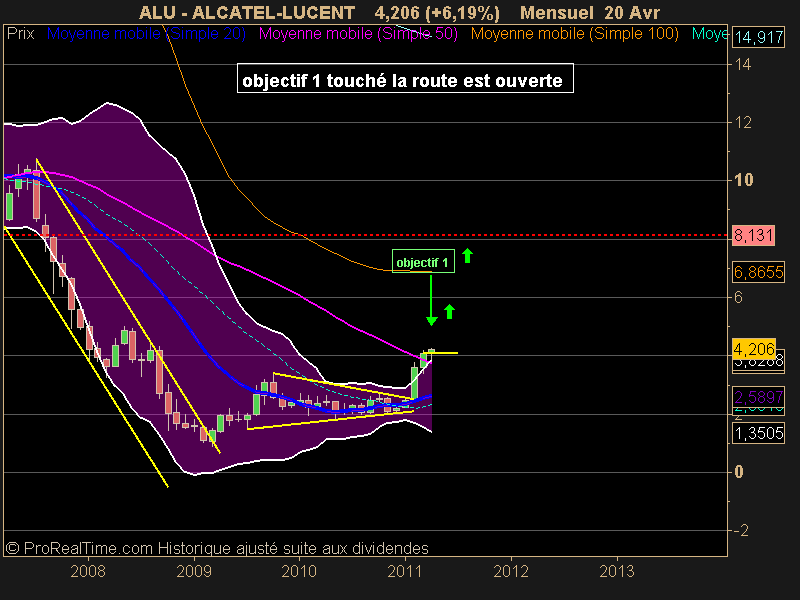Click the 4,206 (+6,19%) quote value

click(437, 12)
